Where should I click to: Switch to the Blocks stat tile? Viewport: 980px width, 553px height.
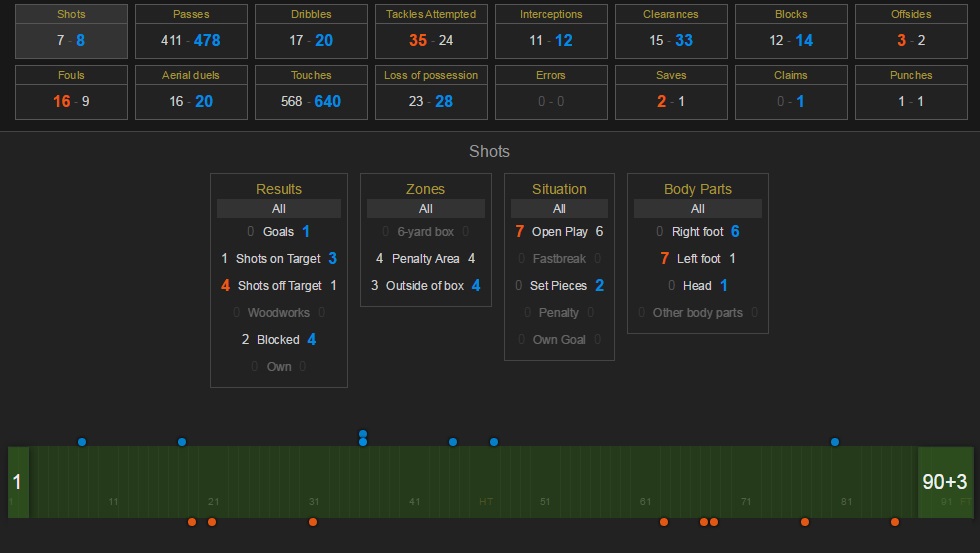[791, 31]
